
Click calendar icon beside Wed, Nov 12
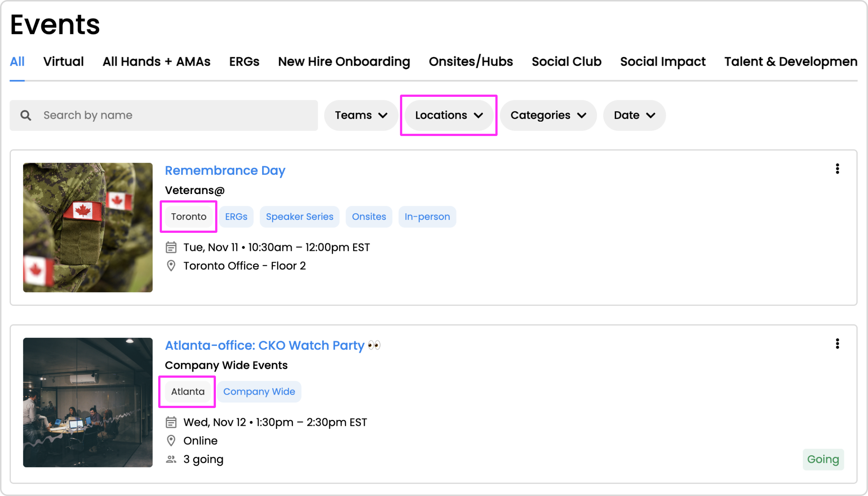[x=171, y=422]
